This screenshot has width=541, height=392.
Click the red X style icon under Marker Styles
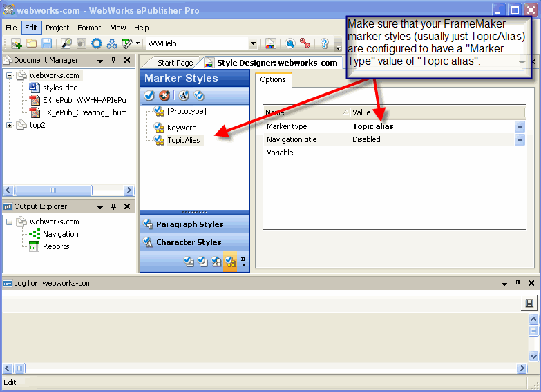coord(164,95)
